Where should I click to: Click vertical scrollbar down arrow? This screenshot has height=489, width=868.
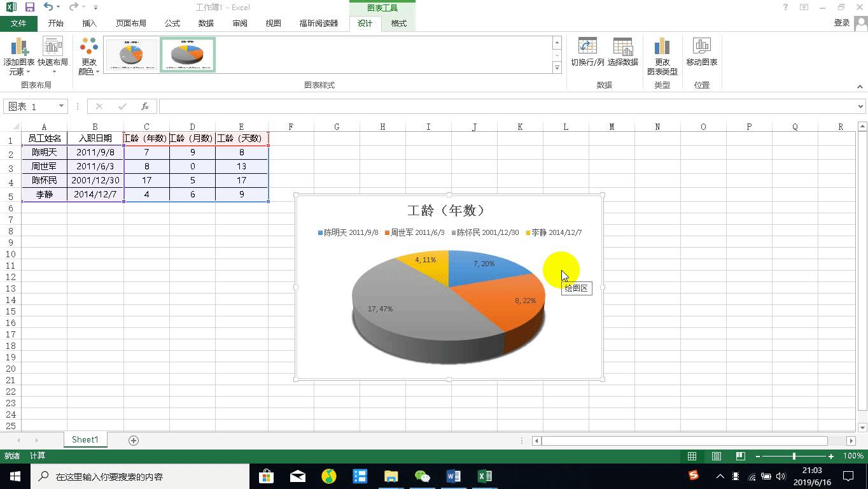862,427
